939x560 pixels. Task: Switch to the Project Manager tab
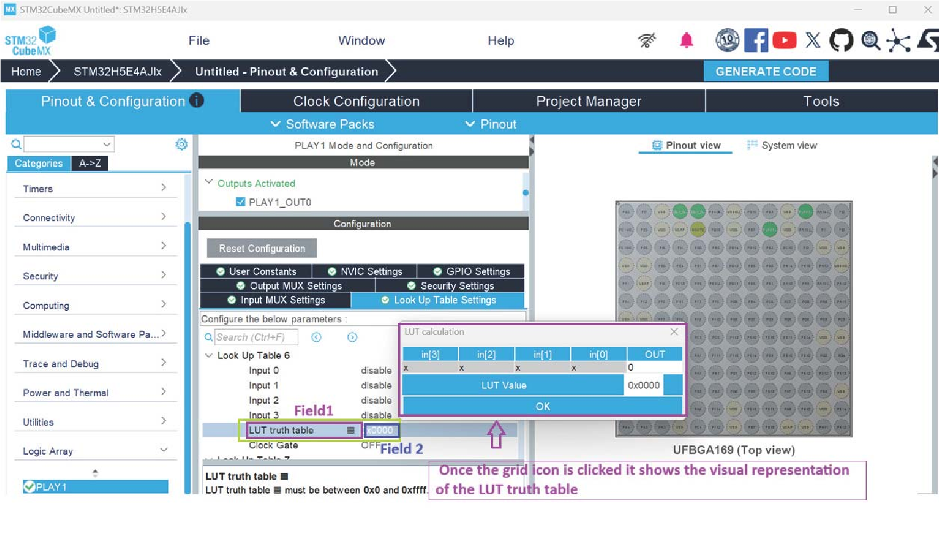[x=588, y=101]
